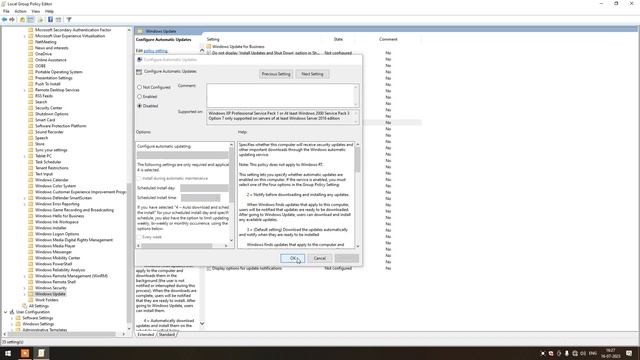Click the Filter funnel toolbar icon

(x=69, y=20)
